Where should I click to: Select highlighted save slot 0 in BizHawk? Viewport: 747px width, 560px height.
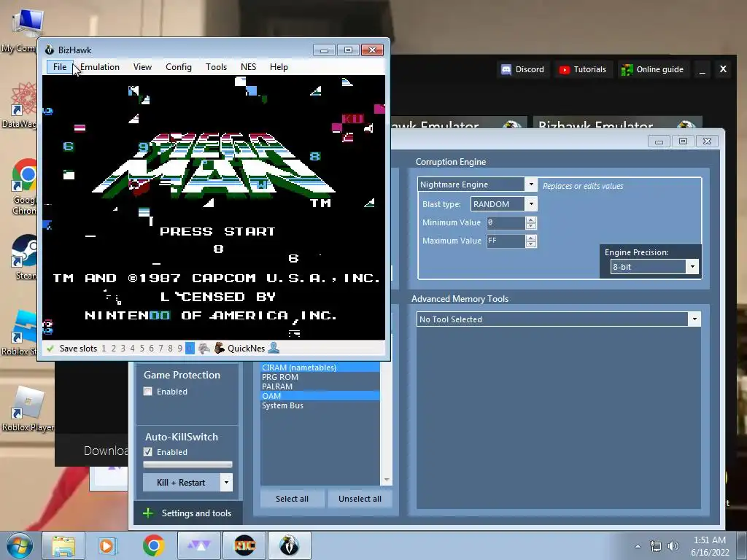[190, 349]
